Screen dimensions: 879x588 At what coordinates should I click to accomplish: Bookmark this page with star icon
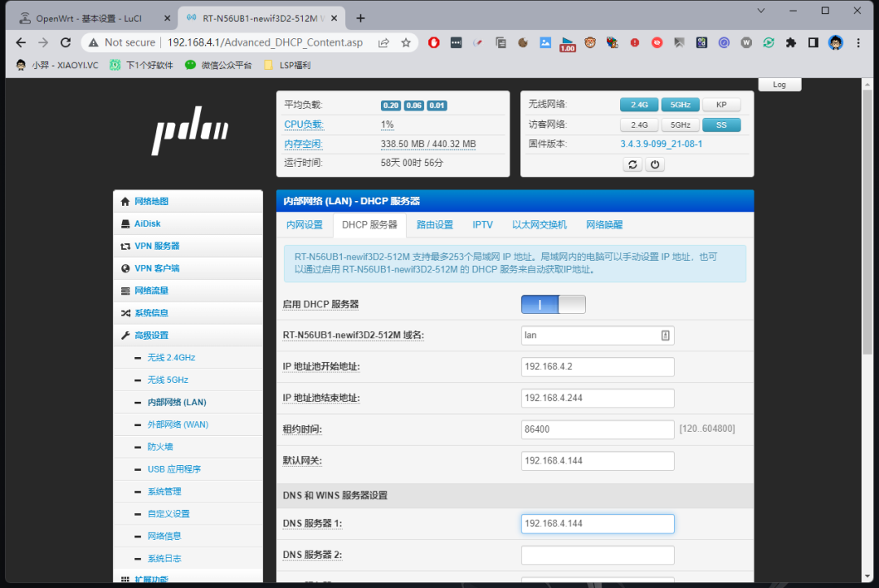[406, 42]
